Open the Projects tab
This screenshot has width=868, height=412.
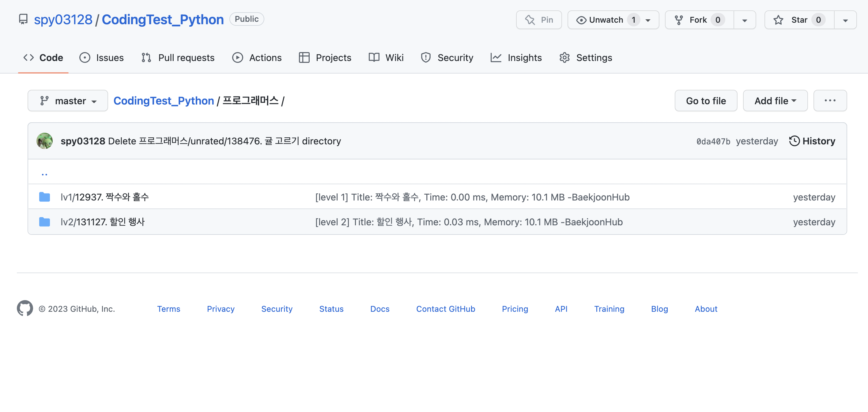point(325,58)
